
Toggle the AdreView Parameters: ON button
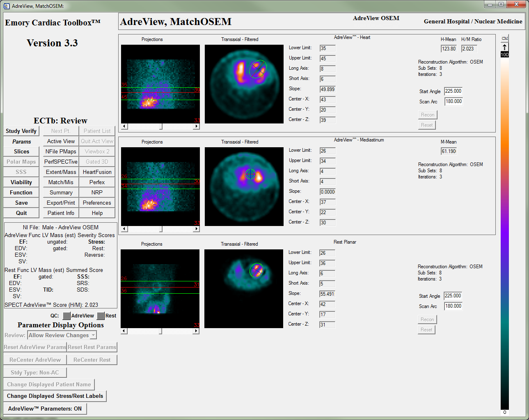(45, 409)
